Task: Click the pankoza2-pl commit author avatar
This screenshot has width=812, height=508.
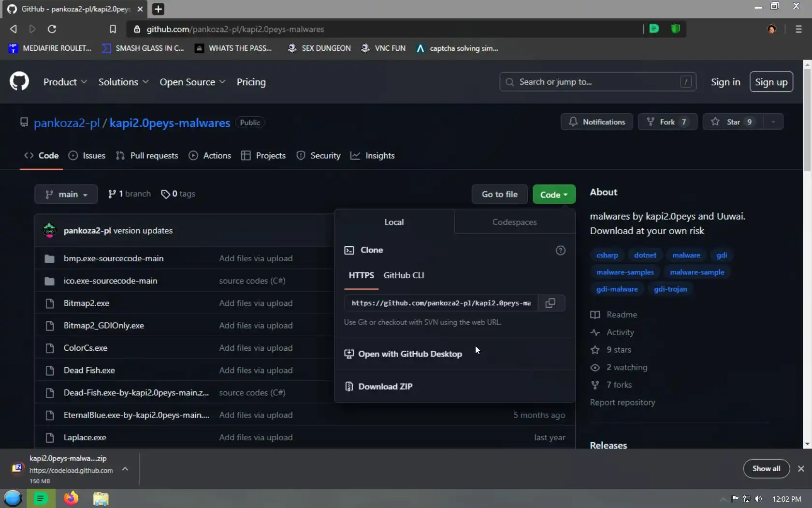Action: click(49, 230)
